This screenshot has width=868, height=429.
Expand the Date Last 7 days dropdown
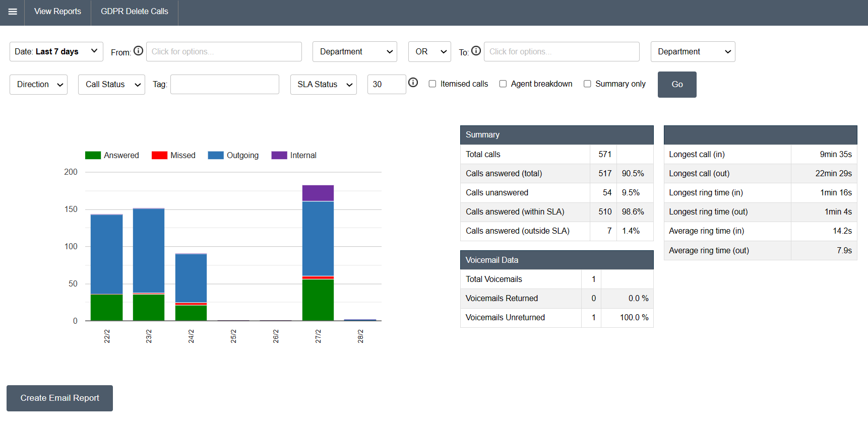56,52
